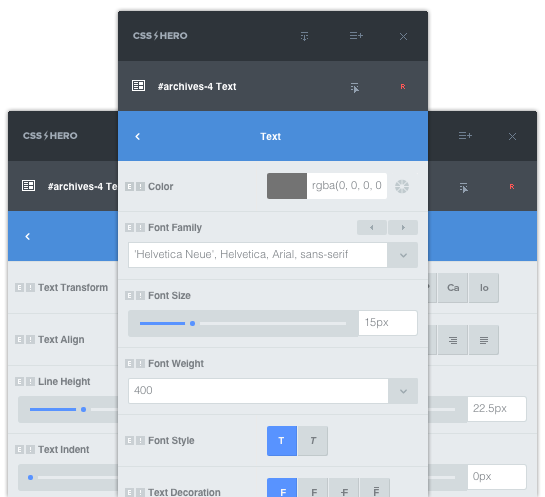Open the color wheel picker next to Color
Viewport: 545px width, 497px height.
tap(402, 186)
